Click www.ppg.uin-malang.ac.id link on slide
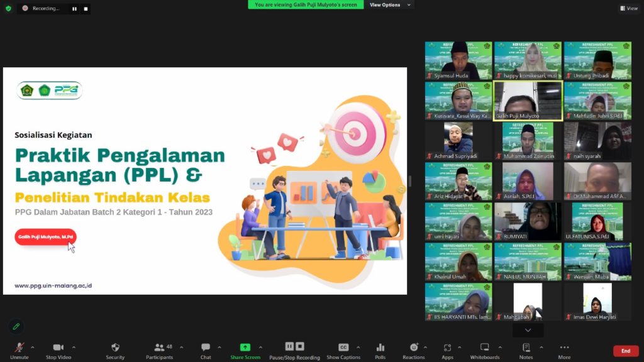Screen dimensions: 644x362 pyautogui.click(x=53, y=286)
